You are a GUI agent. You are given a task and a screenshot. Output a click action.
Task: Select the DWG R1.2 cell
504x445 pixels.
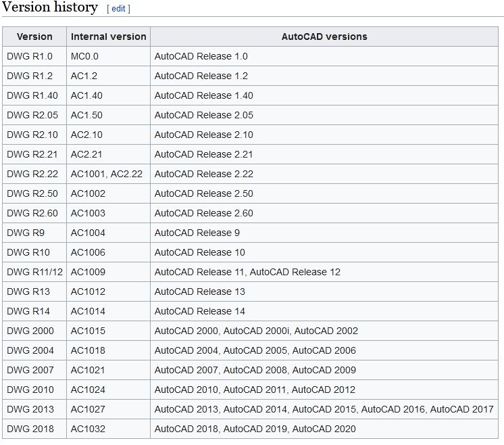coord(34,76)
